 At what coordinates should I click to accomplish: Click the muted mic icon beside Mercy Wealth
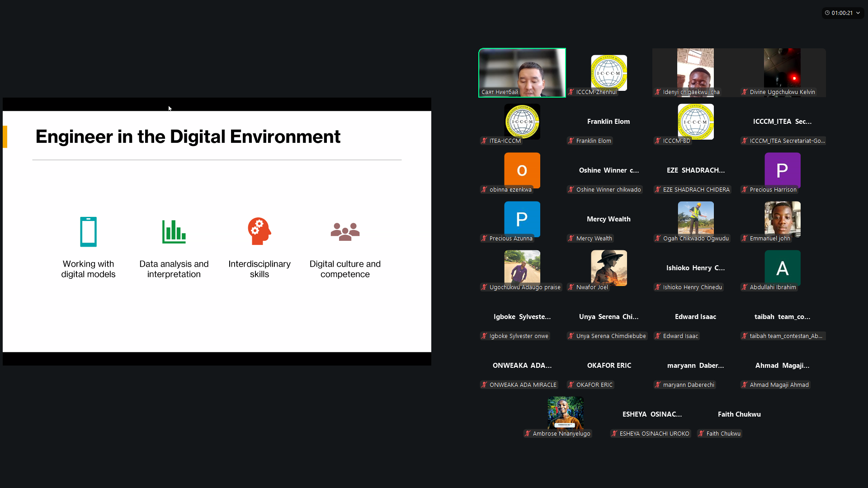coord(571,239)
